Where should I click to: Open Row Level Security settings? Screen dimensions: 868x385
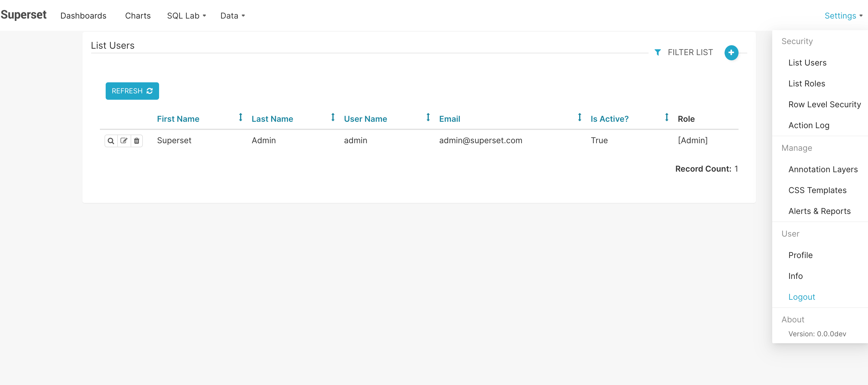[x=824, y=104]
